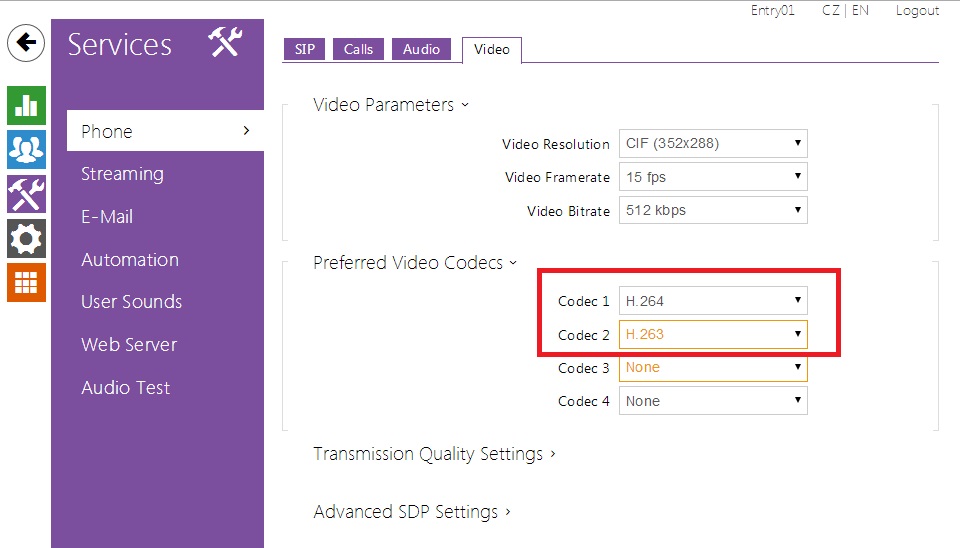Click the back arrow icon
Image resolution: width=960 pixels, height=548 pixels.
point(26,43)
